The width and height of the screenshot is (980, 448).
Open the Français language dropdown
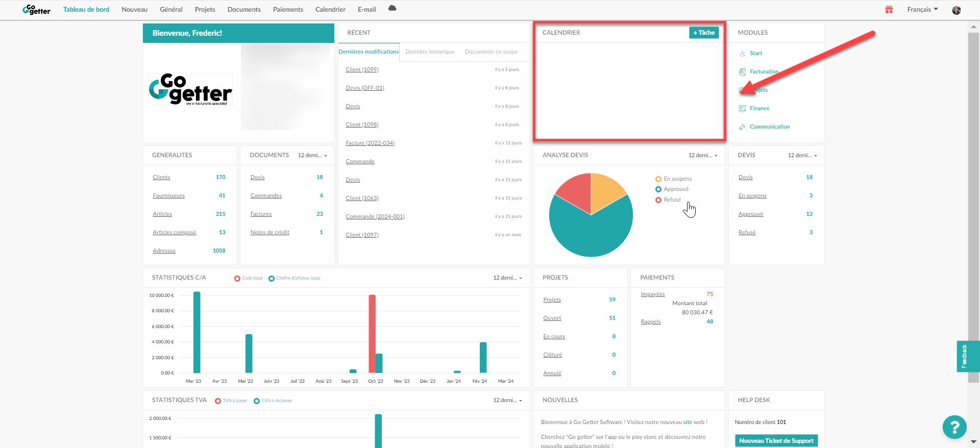tap(922, 10)
